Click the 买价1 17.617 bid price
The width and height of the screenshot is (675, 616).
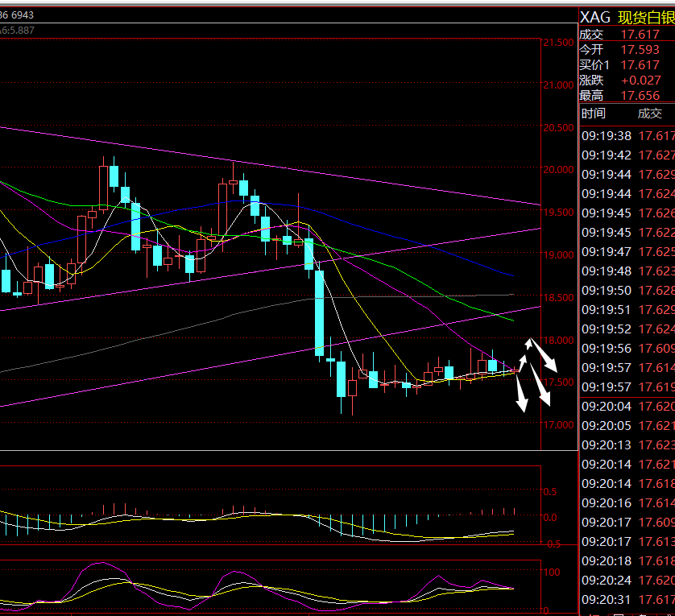pos(640,65)
